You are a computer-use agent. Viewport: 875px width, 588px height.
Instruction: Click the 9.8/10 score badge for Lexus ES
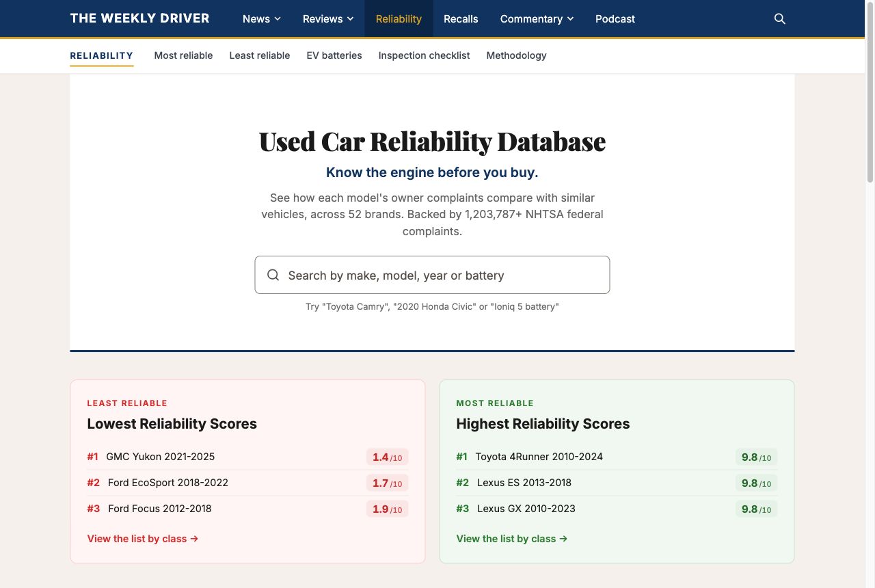(757, 483)
